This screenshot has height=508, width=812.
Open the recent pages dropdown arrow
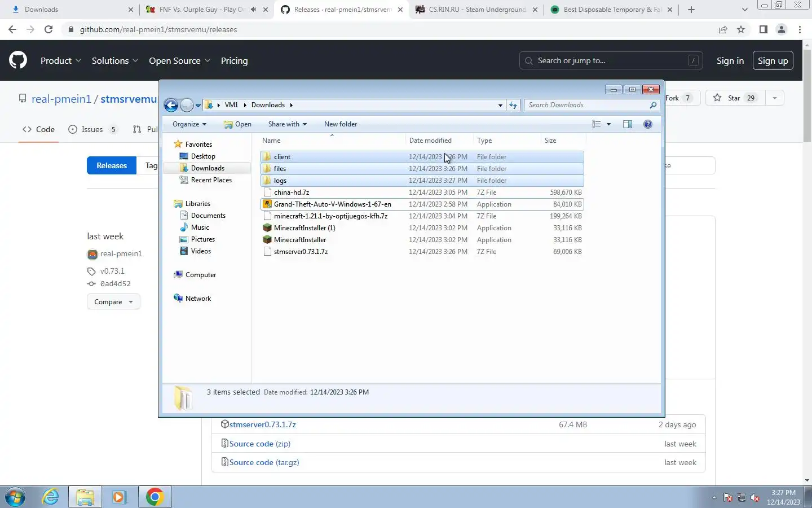pos(198,105)
